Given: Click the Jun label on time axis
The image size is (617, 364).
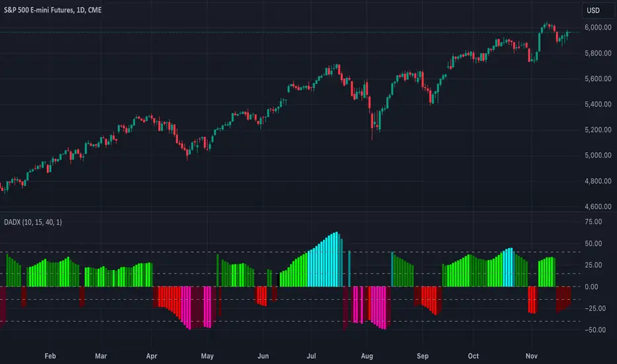Looking at the screenshot, I should click(263, 356).
